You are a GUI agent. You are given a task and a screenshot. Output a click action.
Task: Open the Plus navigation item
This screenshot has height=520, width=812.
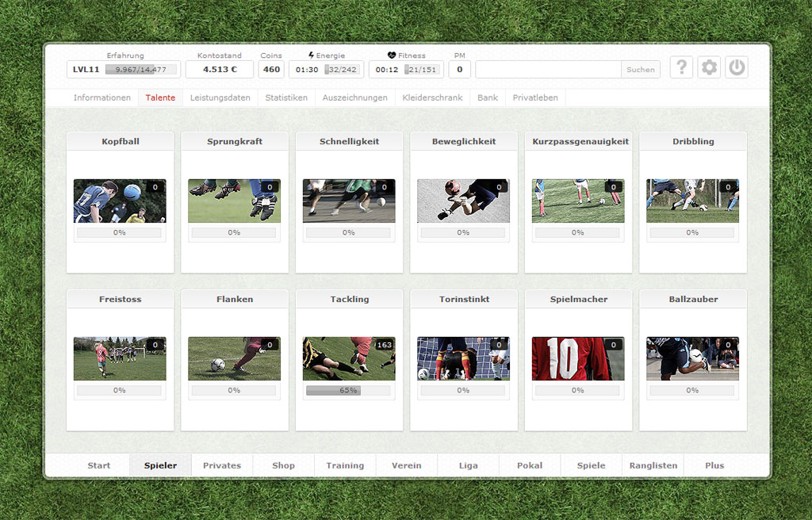714,465
